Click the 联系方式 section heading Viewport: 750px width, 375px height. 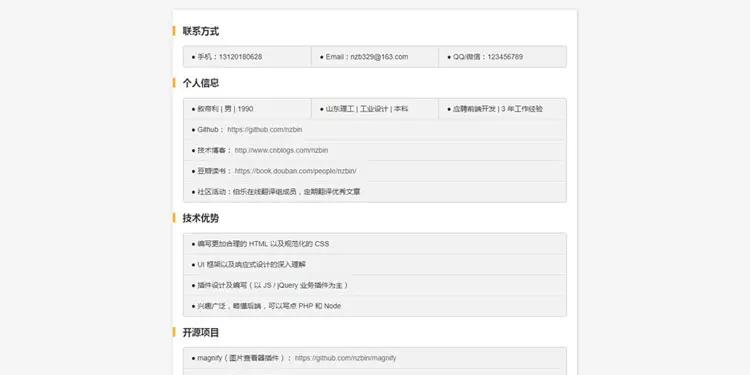(x=201, y=32)
